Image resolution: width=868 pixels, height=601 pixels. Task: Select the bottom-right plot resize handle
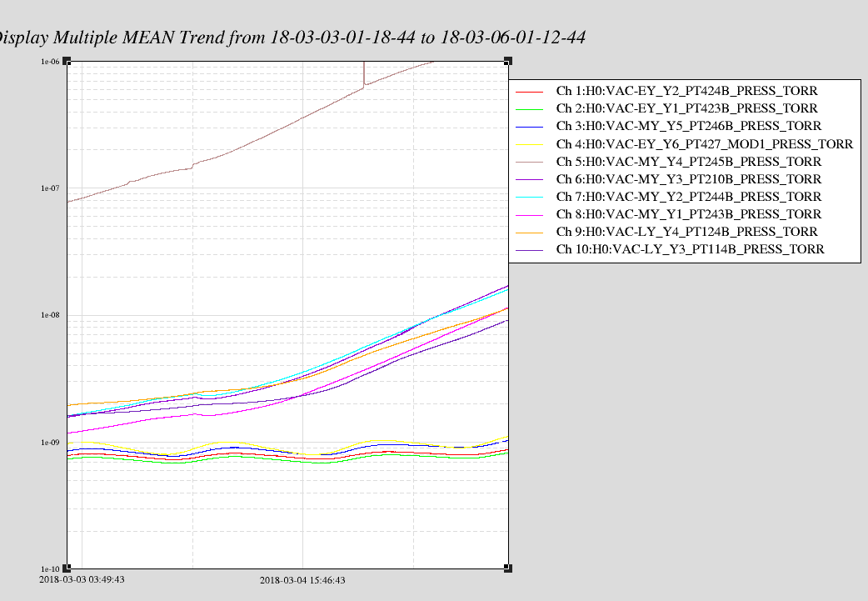508,568
